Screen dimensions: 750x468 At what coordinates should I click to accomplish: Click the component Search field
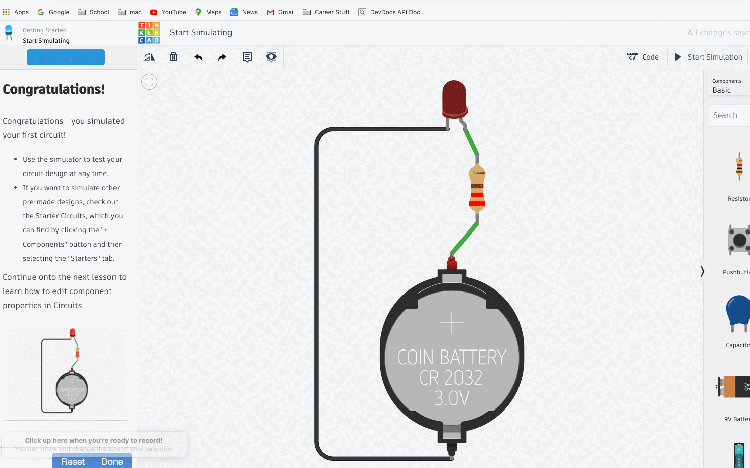coord(730,115)
